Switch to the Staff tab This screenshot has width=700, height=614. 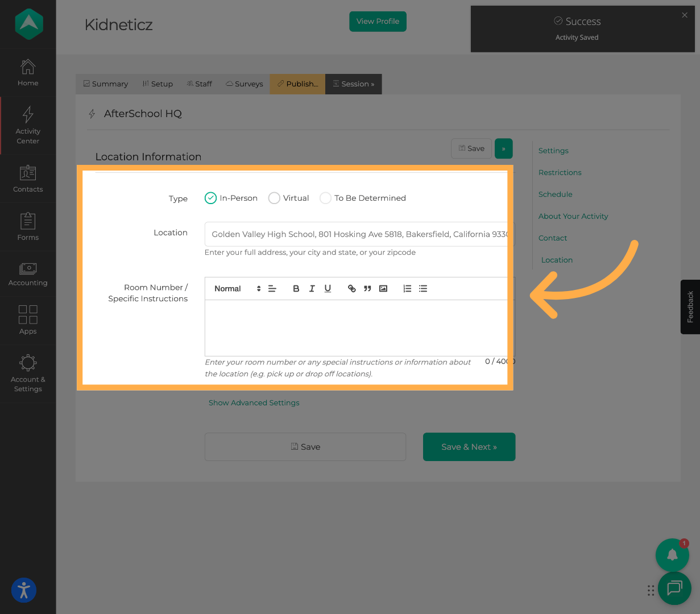199,84
